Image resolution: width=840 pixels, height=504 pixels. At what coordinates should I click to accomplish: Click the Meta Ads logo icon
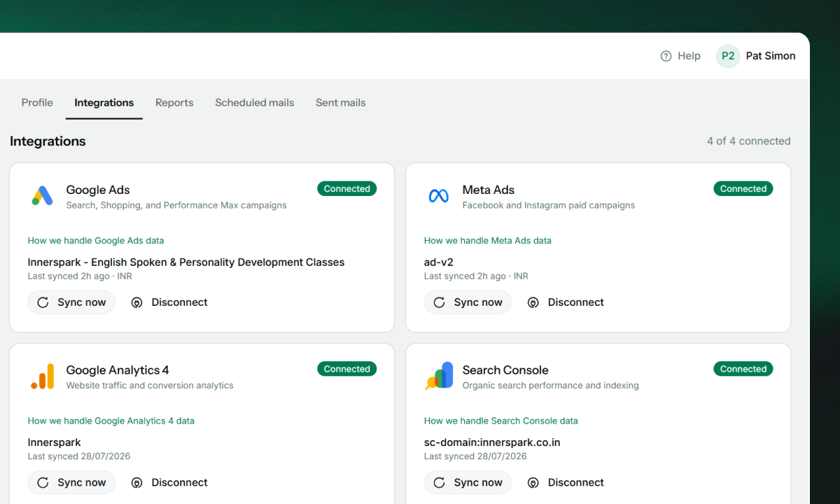click(x=439, y=196)
